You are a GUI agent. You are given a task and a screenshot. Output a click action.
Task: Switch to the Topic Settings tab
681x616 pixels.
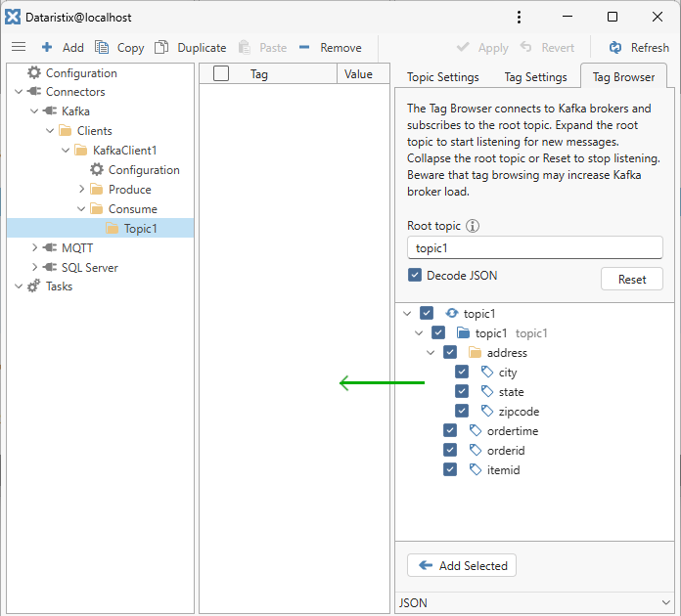(x=442, y=77)
